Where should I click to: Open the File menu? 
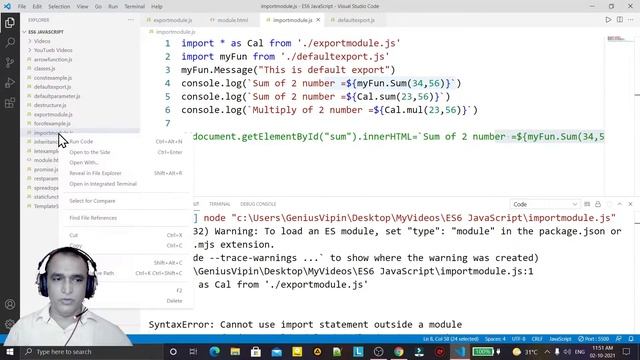click(x=22, y=6)
